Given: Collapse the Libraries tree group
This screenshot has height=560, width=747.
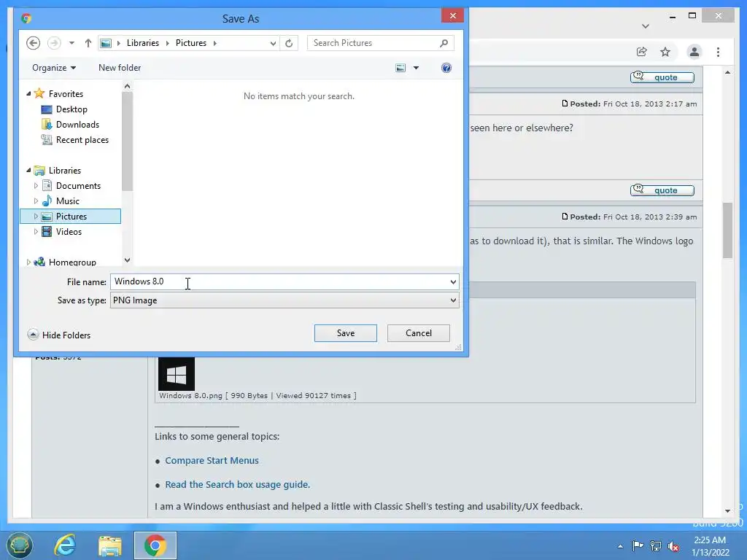Looking at the screenshot, I should coord(28,170).
